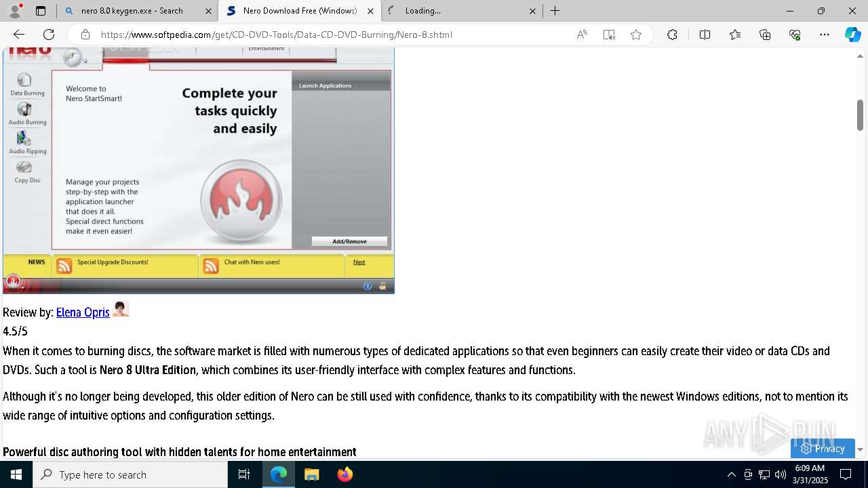Show hidden system tray icons
The image size is (868, 488).
pyautogui.click(x=731, y=474)
